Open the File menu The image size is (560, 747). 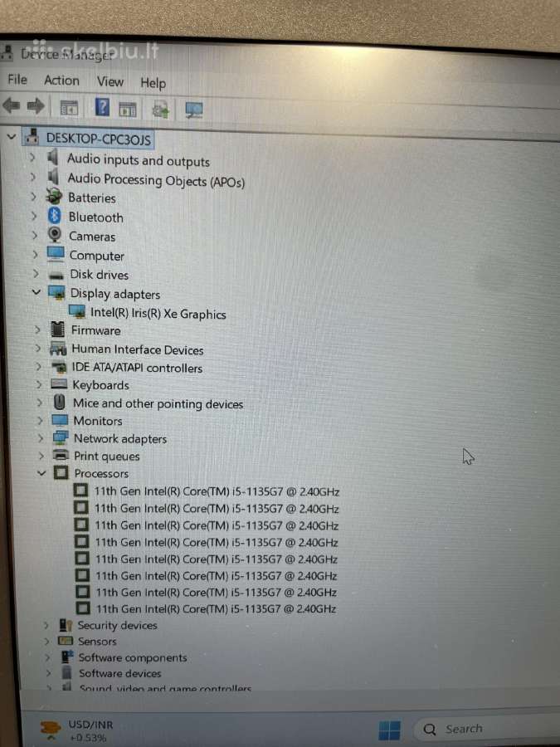coord(17,80)
